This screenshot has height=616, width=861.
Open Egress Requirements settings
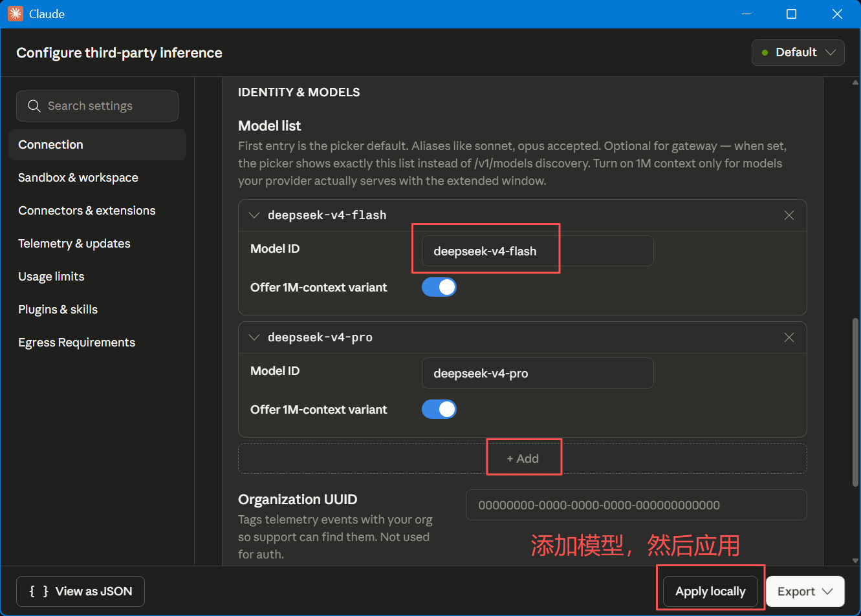[x=97, y=343]
